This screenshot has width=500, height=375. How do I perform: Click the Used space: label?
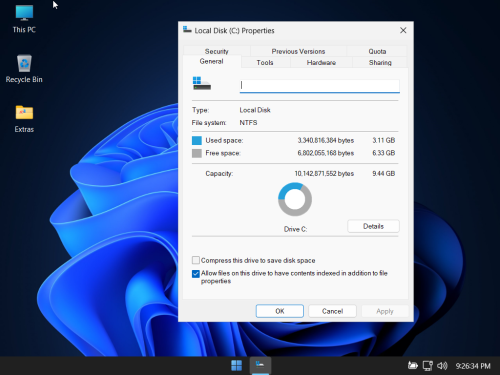tap(224, 140)
